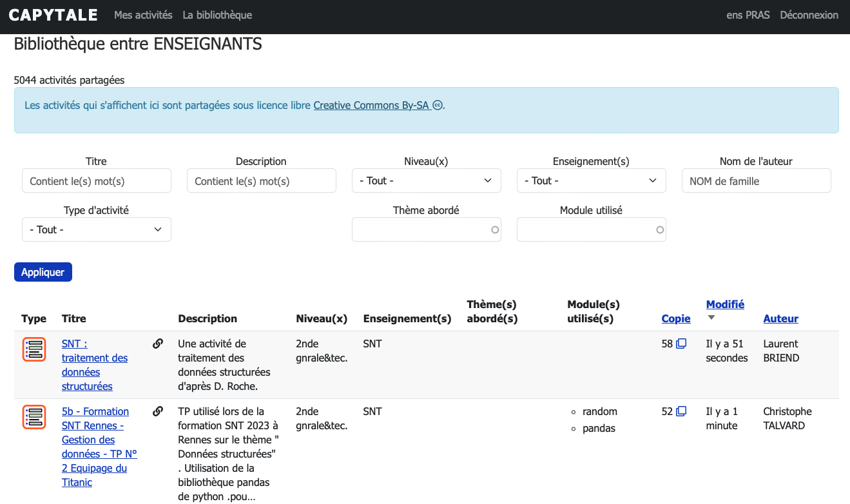This screenshot has height=504, width=850.
Task: Click the copy icon next to 58
Action: (x=681, y=344)
